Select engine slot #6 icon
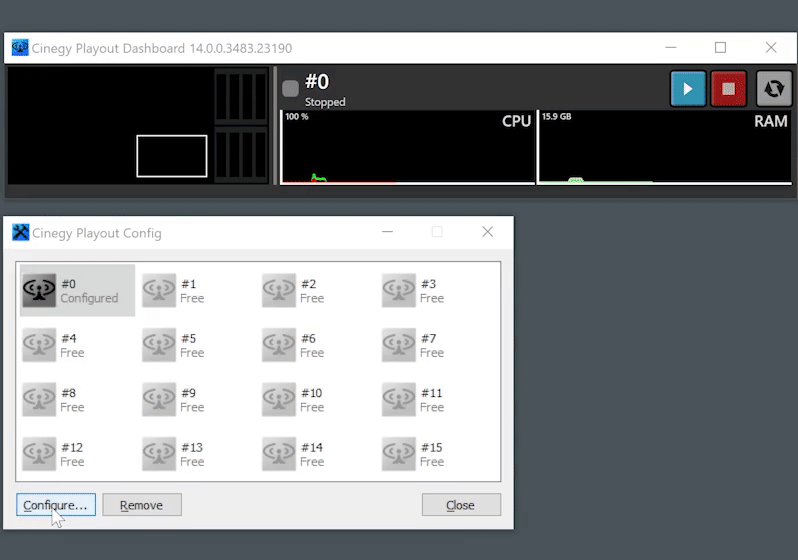The height and width of the screenshot is (560, 798). pyautogui.click(x=279, y=345)
